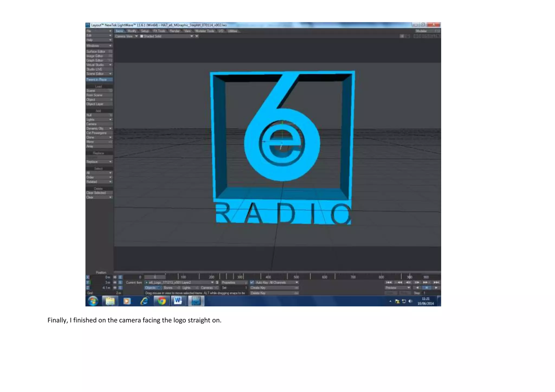Viewport: 555px width, 392px height.
Task: Click the Clear Selected button
Action: coord(99,193)
